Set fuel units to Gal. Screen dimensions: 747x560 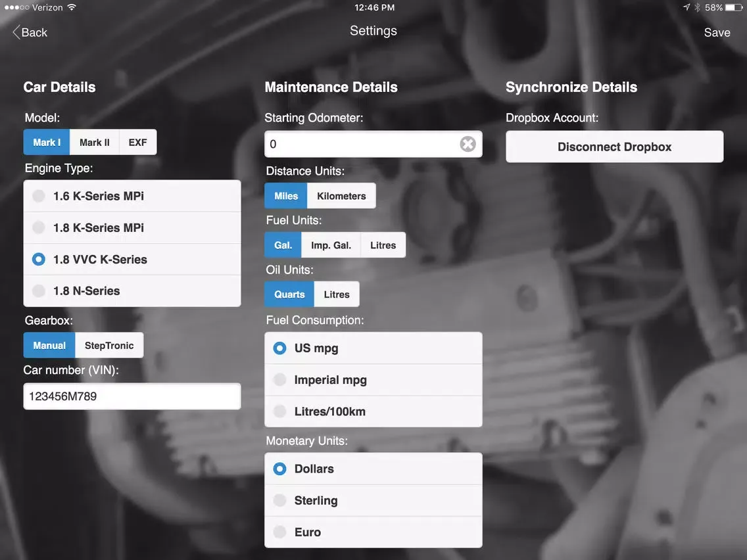coord(283,245)
